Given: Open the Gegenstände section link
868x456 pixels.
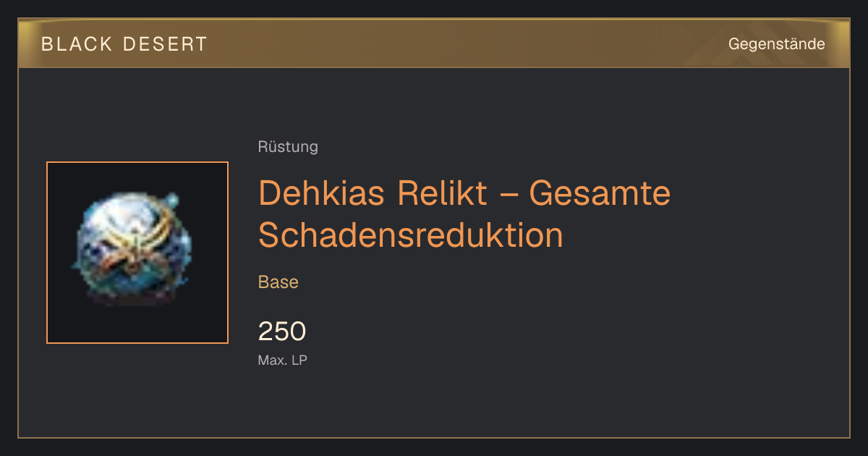Looking at the screenshot, I should 777,44.
